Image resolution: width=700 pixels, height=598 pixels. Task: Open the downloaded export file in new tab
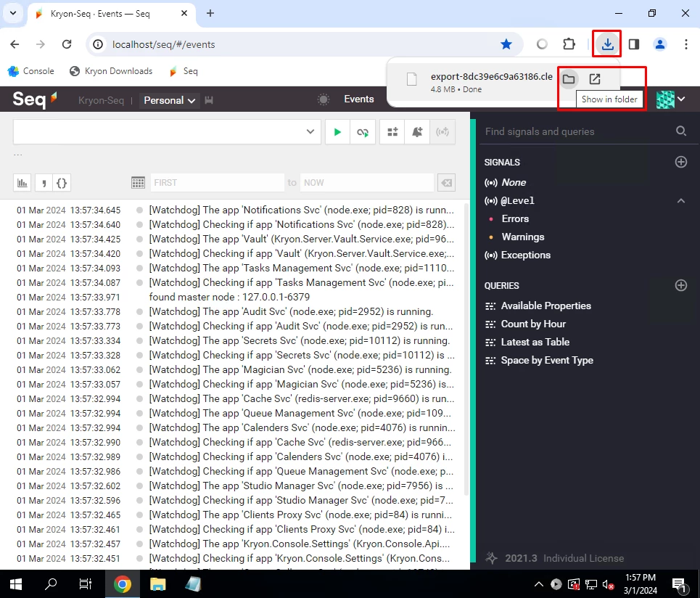tap(595, 79)
